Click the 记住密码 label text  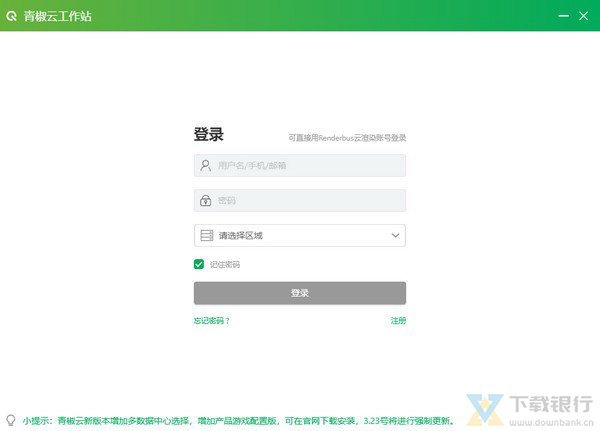coord(225,264)
